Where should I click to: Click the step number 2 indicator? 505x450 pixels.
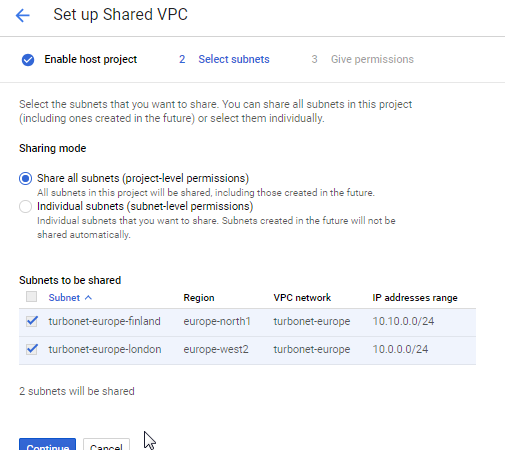[182, 59]
